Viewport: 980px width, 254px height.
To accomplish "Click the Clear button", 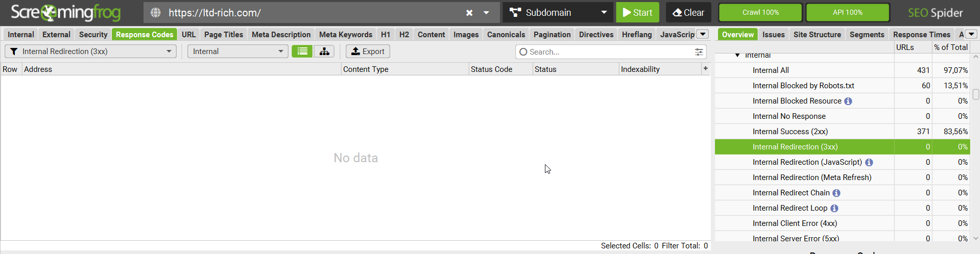I will tap(688, 12).
